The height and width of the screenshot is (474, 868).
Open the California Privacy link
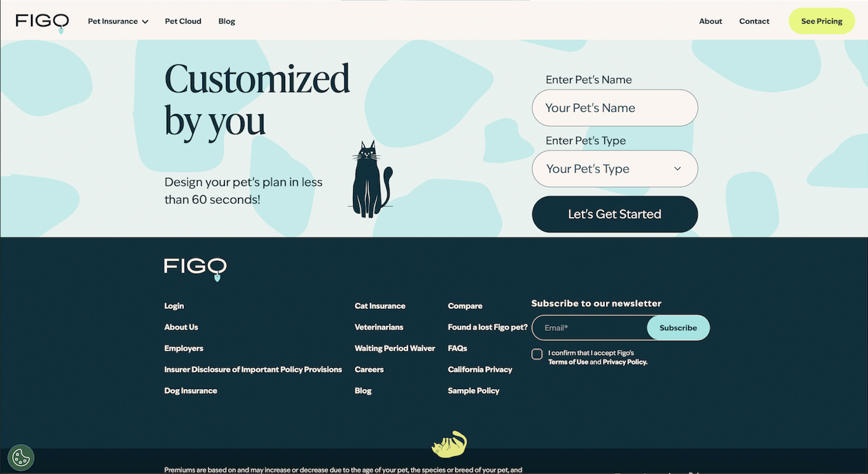(480, 370)
